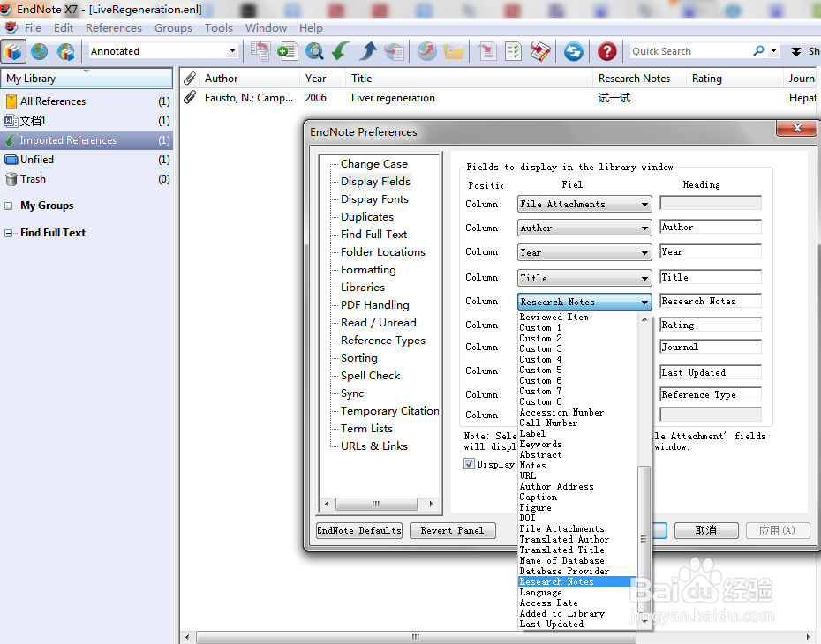The width and height of the screenshot is (821, 644).
Task: Sort the library by Author column header
Action: click(x=249, y=79)
